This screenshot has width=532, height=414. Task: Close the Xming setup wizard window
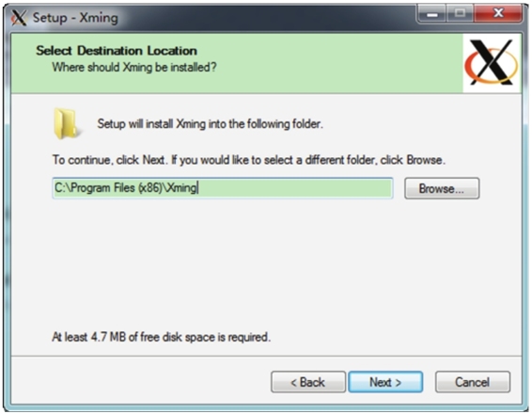[x=498, y=13]
